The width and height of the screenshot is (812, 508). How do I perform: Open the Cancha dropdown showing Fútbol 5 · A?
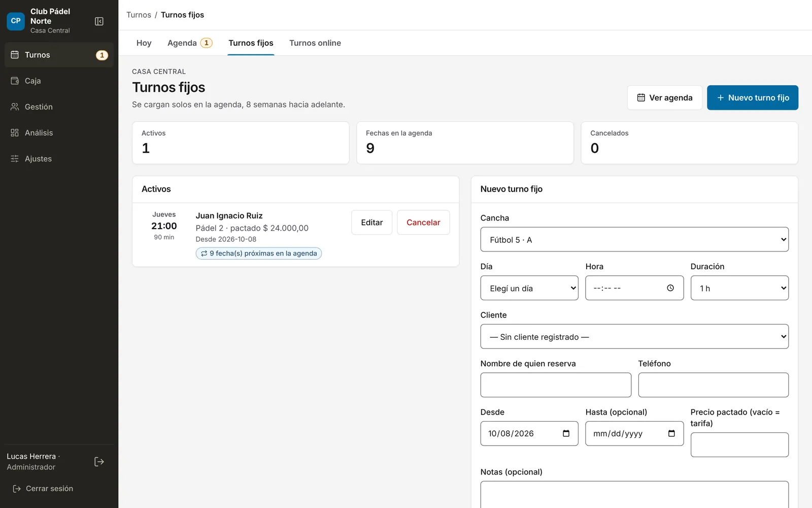tap(634, 239)
